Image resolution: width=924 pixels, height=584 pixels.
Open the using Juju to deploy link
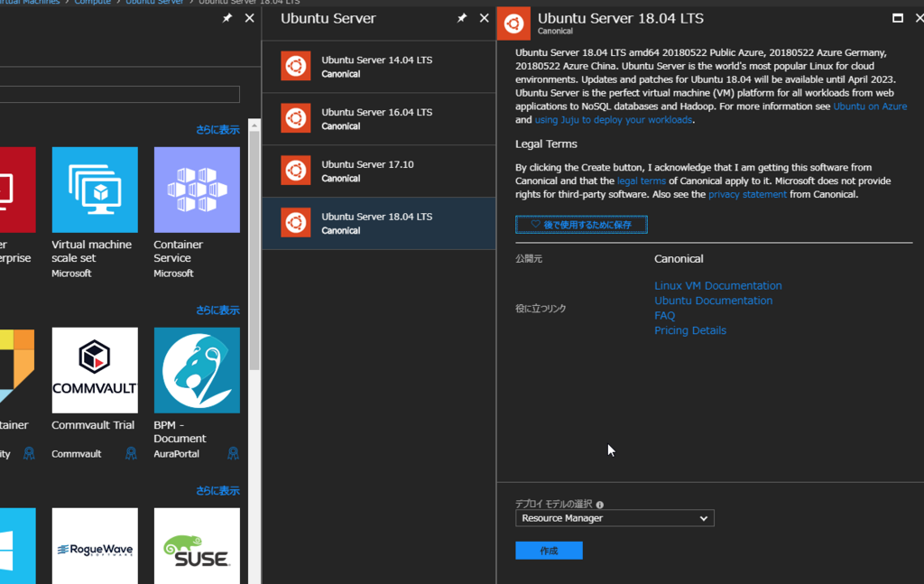click(x=613, y=120)
